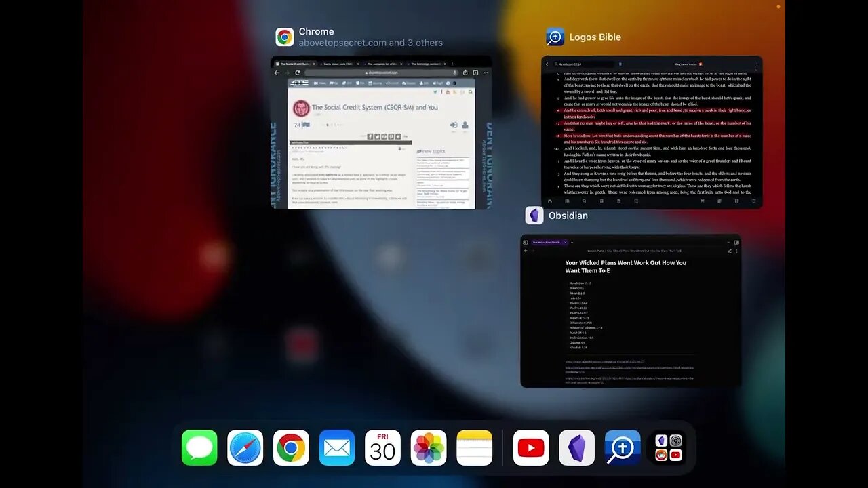Click Logos library icon in bottom bar

click(x=567, y=201)
